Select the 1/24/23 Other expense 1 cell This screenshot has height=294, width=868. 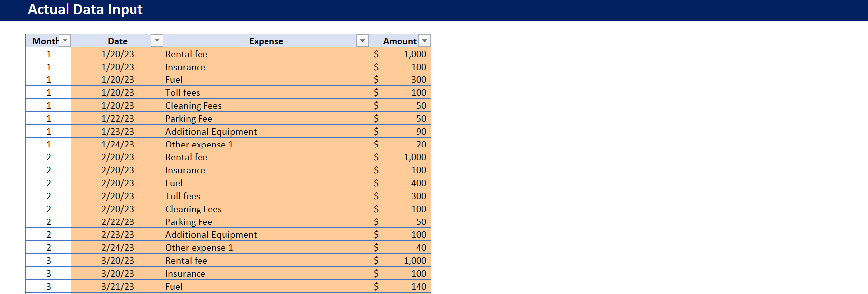[266, 144]
